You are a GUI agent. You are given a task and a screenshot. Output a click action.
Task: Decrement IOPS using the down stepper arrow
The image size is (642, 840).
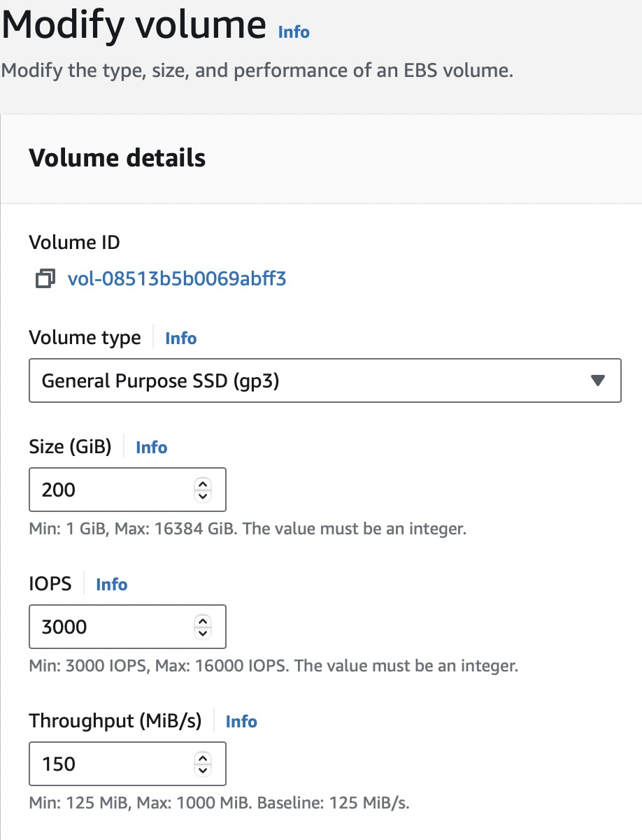[x=203, y=633]
